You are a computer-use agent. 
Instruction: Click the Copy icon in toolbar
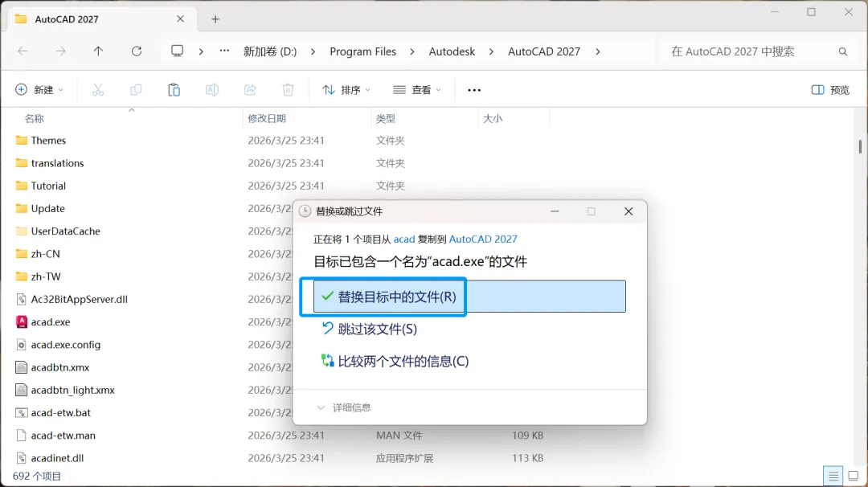coord(136,90)
